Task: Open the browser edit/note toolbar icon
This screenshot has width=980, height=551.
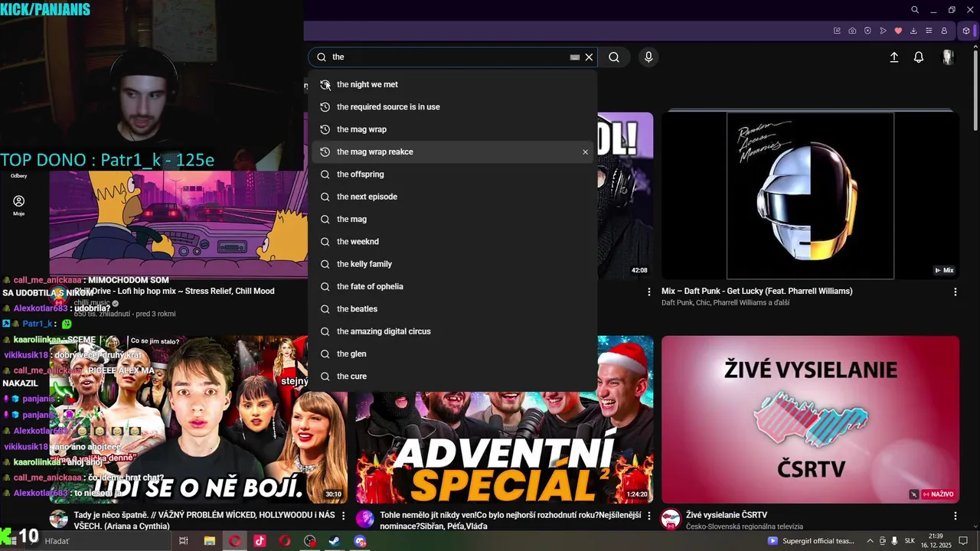Action: [x=837, y=31]
